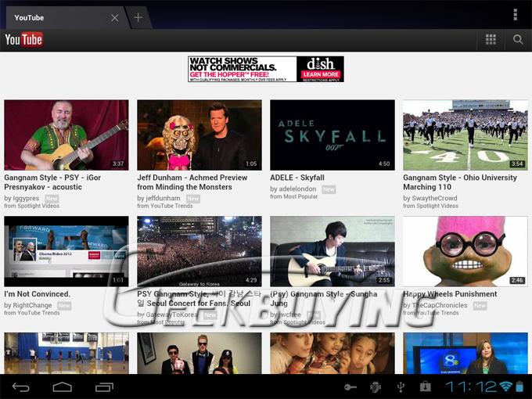
Task: Click 'from YouTube Trends' under I'm Not Convinced
Action: tap(32, 313)
